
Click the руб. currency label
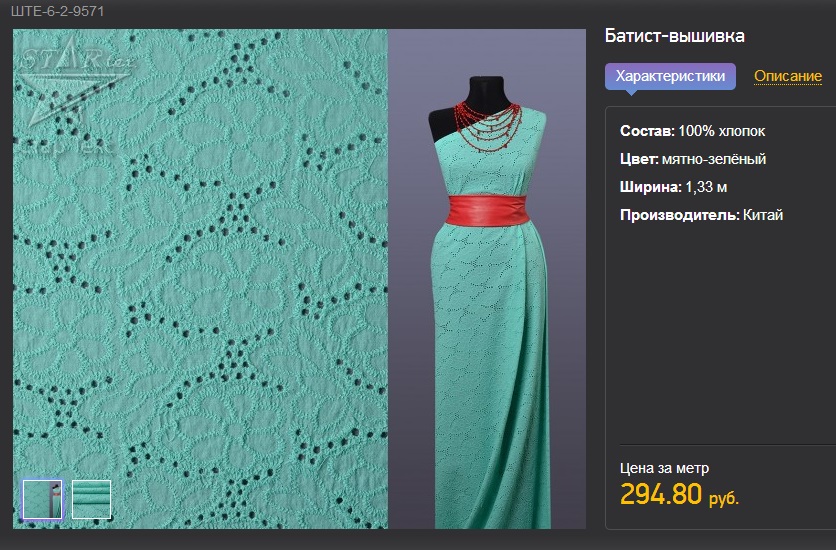(724, 498)
